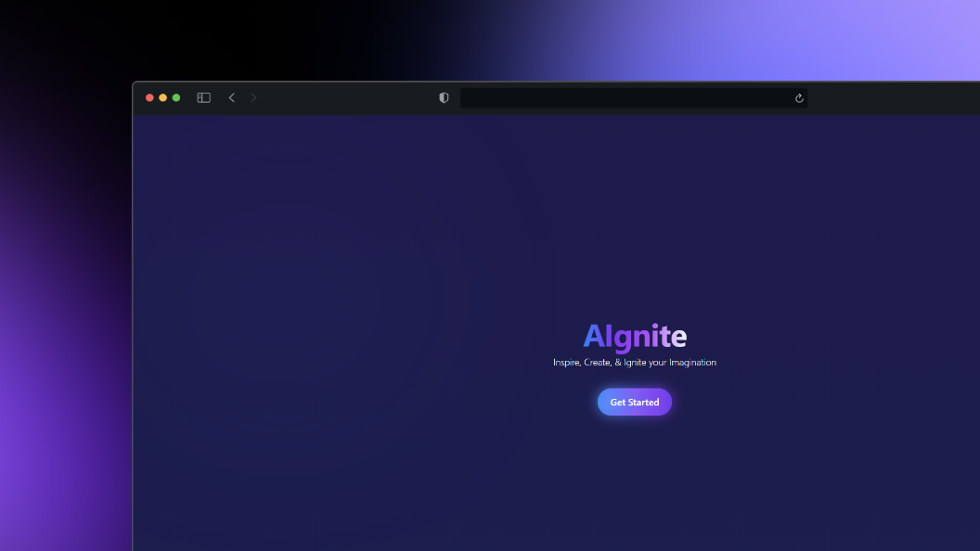
Task: Click the tagline under the AIgnite title
Action: [635, 363]
